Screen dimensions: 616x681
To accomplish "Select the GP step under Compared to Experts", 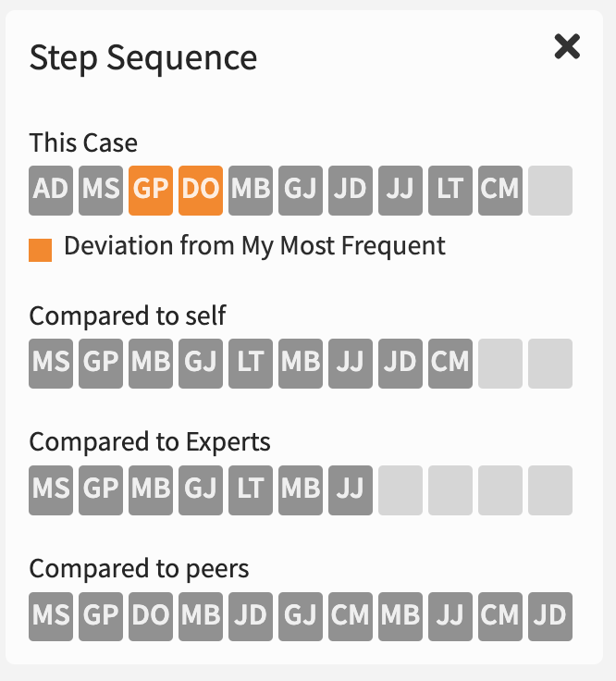I will 101,489.
